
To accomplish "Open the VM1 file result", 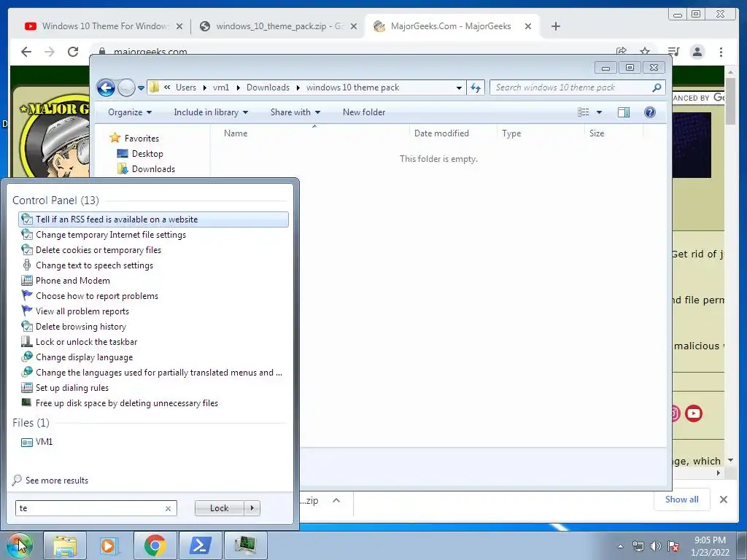I will click(x=153, y=442).
